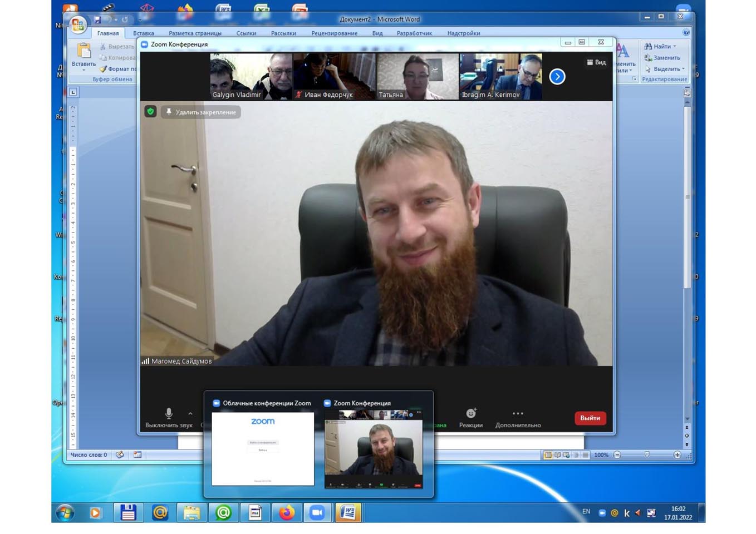Expand the arrow next to Найти

click(x=675, y=47)
